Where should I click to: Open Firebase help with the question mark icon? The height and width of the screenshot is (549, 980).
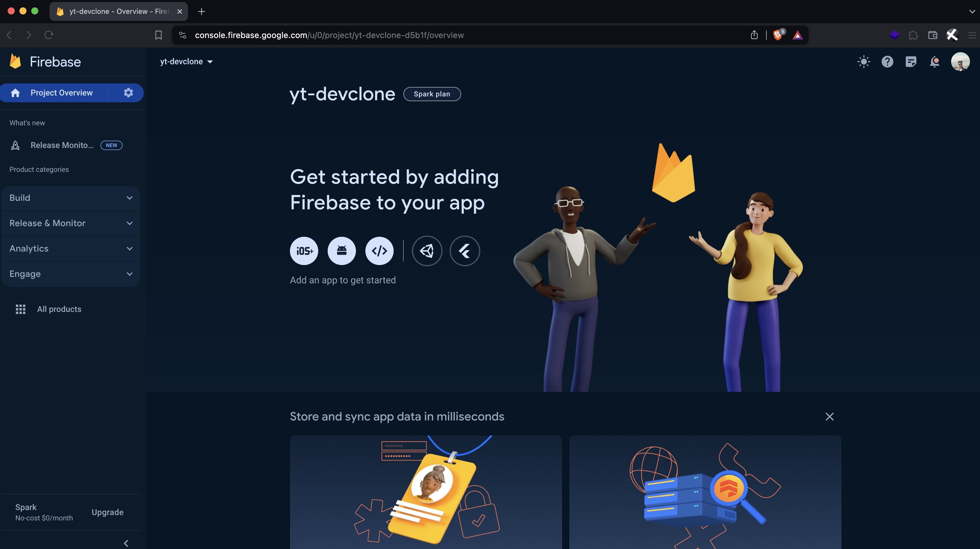click(887, 62)
